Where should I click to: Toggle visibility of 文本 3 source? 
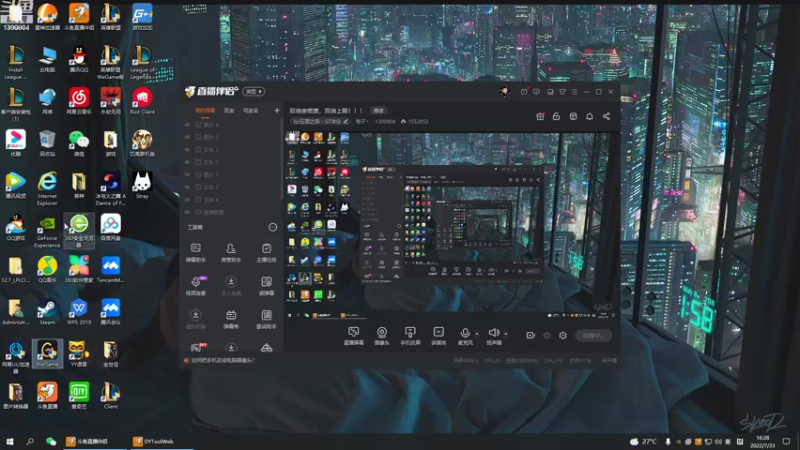pyautogui.click(x=187, y=149)
